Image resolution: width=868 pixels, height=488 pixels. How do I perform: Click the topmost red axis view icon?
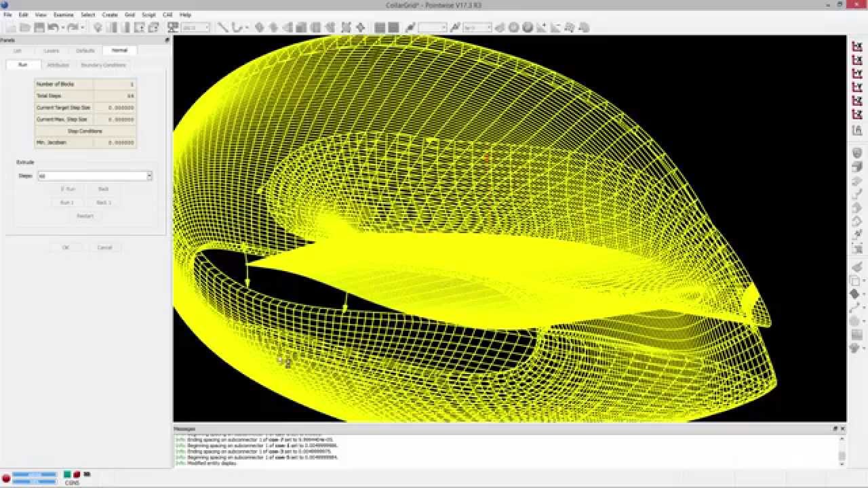pyautogui.click(x=857, y=46)
